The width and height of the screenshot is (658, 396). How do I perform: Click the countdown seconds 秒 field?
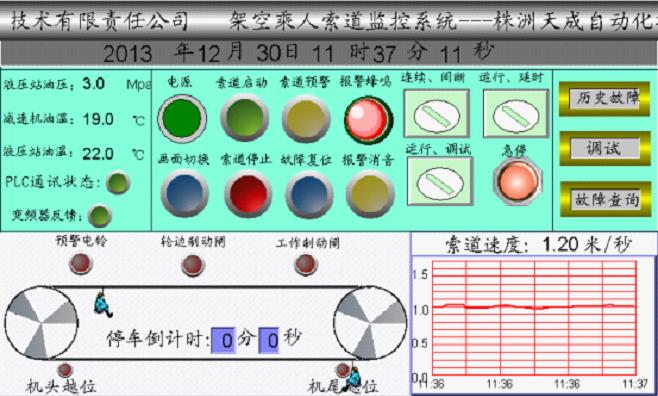pos(269,340)
